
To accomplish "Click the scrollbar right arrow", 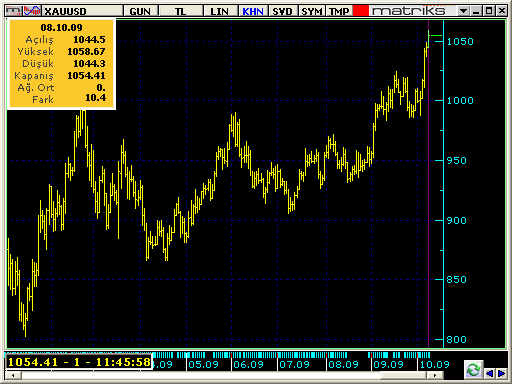I will (x=435, y=375).
